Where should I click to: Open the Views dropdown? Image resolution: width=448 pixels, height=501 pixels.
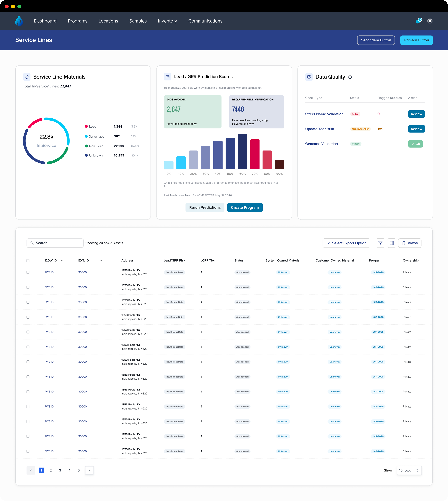pos(410,243)
